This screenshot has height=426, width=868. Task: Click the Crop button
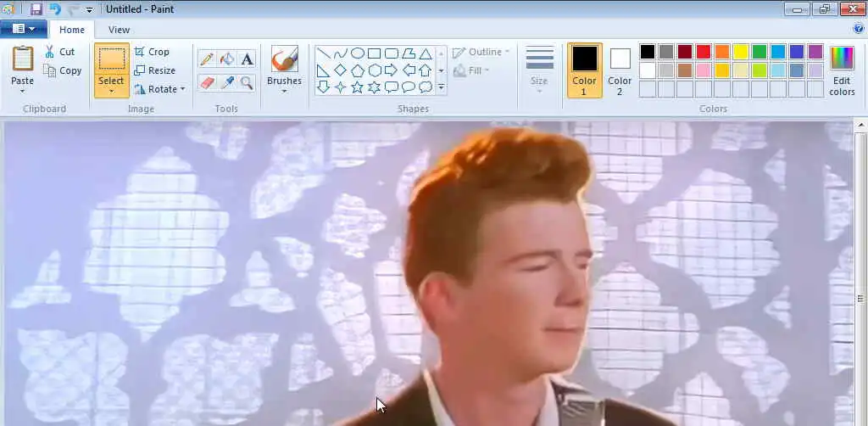(152, 52)
